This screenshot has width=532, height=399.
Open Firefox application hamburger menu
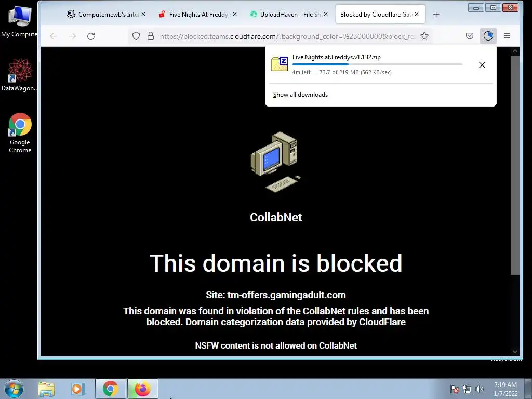point(507,36)
